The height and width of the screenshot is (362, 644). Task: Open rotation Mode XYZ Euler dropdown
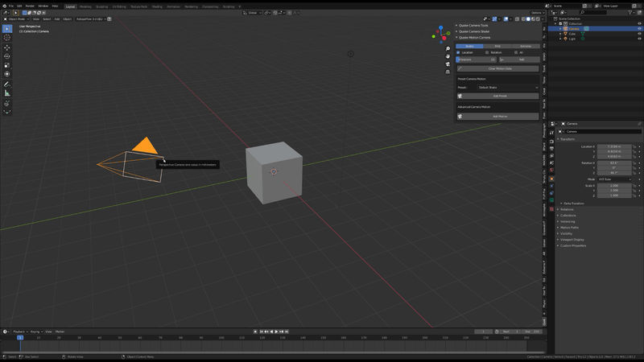(614, 179)
